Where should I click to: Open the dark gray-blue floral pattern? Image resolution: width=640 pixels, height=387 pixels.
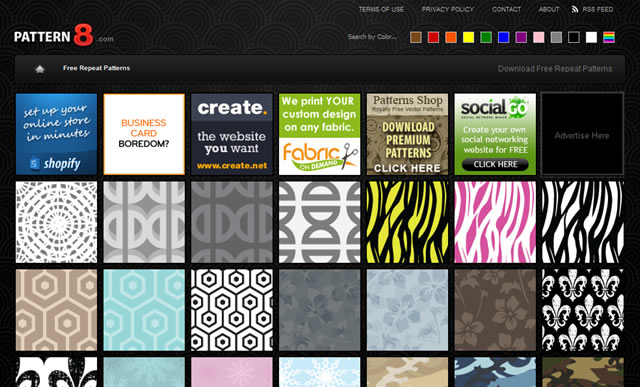coord(320,310)
